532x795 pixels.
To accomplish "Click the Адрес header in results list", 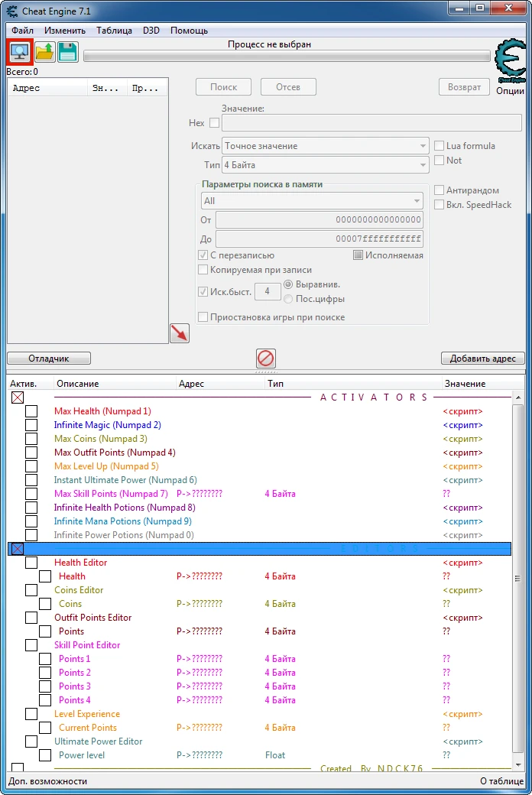I will pyautogui.click(x=47, y=88).
